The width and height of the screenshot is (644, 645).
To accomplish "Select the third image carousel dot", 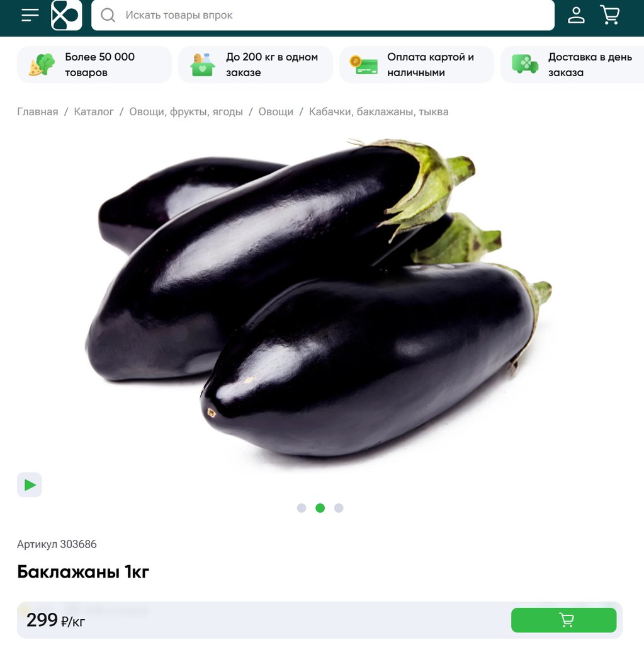I will point(339,508).
